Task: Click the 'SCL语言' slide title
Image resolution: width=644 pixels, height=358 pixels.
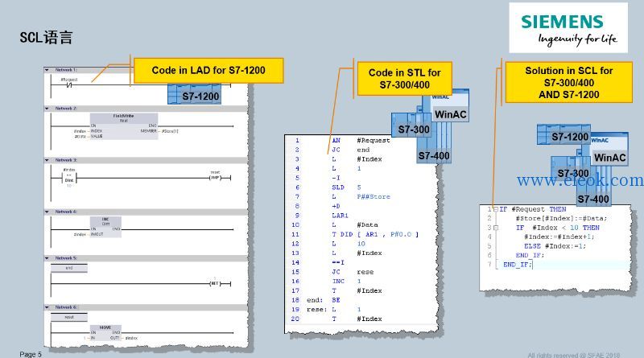Action: coord(46,37)
